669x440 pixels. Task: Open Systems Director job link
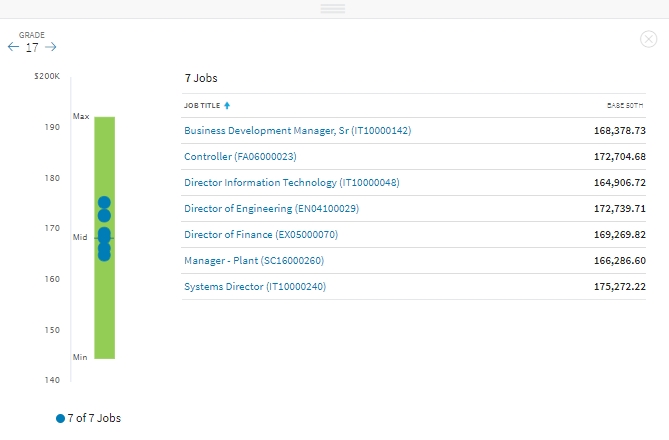click(x=254, y=287)
